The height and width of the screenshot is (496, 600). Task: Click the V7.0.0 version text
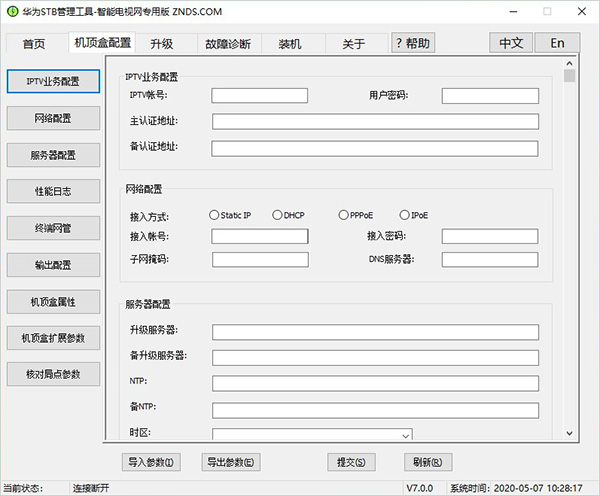419,488
